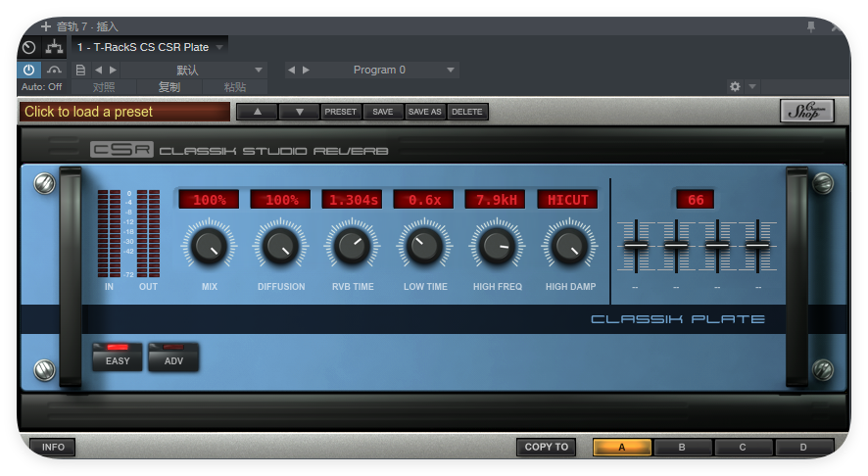Click the first macro fader handle
The image size is (868, 476).
636,245
